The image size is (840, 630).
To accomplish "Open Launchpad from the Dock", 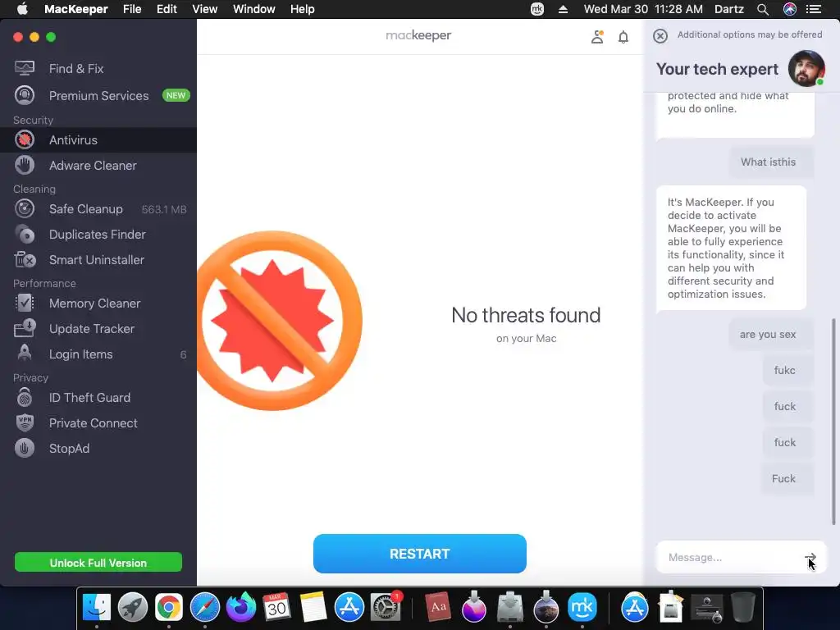I will [133, 608].
